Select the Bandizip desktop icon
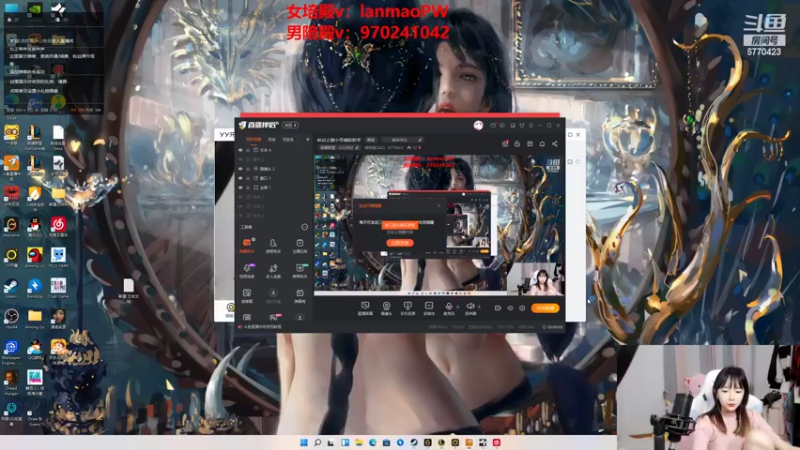 point(35,286)
